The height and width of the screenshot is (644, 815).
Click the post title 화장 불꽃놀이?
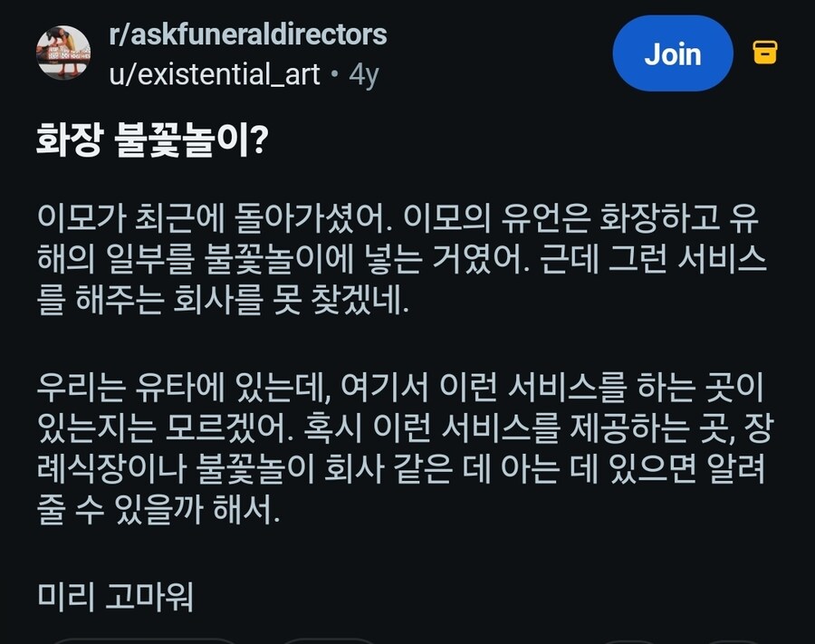pos(150,141)
